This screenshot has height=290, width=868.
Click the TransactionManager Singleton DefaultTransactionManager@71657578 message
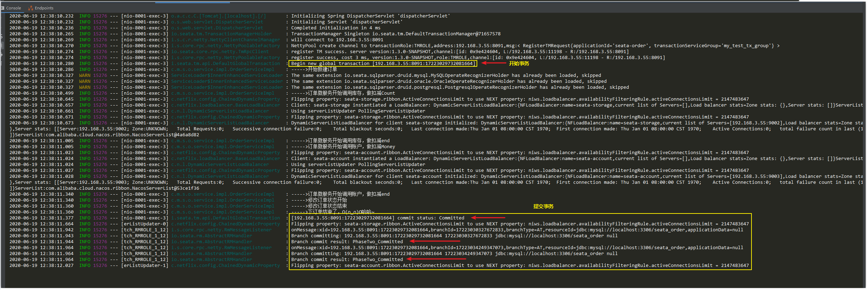(x=396, y=34)
